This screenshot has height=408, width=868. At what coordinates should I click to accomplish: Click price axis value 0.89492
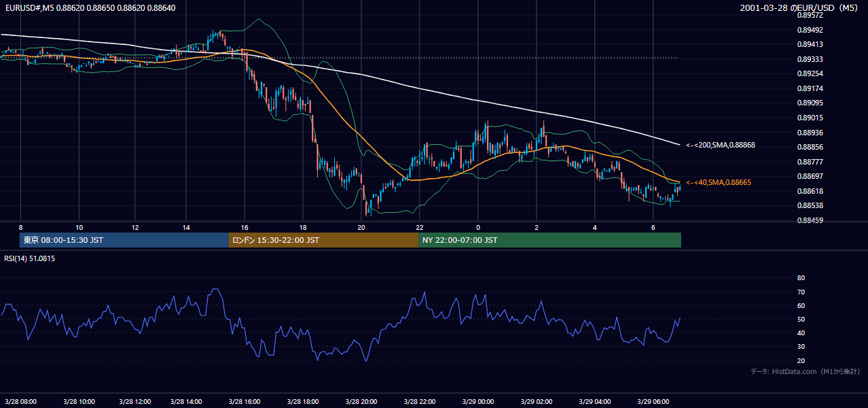coord(810,30)
